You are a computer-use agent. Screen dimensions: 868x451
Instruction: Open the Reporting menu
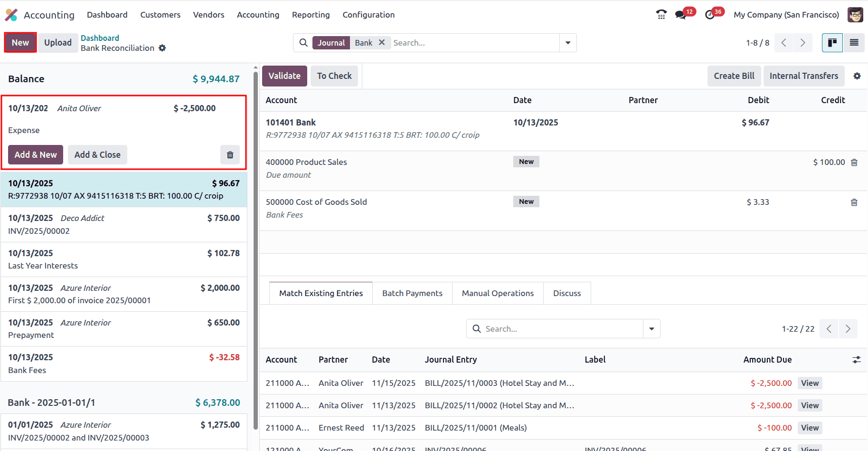click(x=311, y=15)
